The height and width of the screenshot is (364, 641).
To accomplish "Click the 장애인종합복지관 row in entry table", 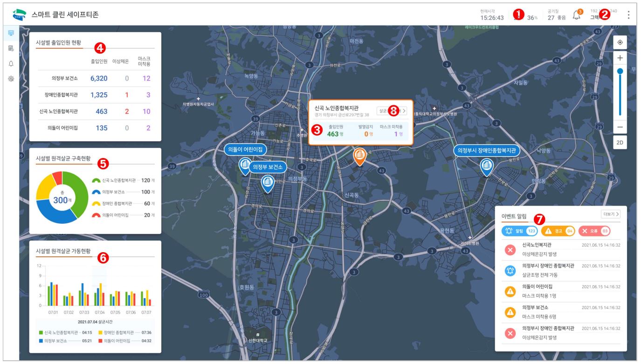I will click(x=95, y=95).
